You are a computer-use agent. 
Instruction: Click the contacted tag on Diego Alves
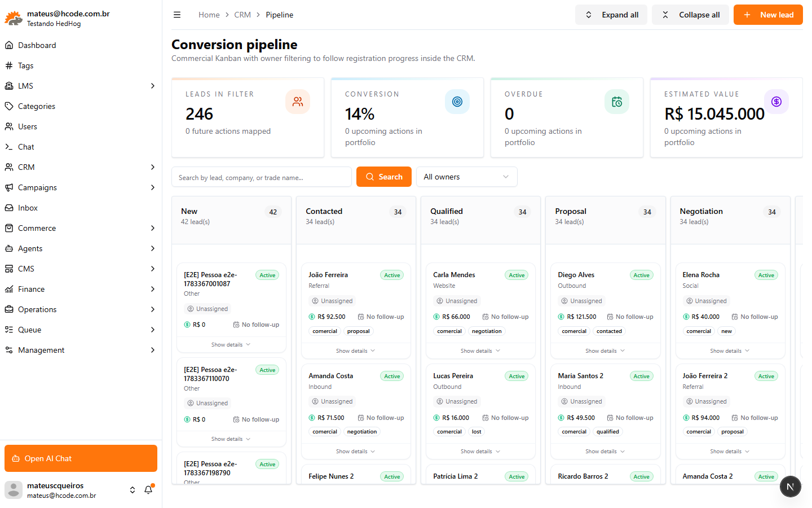(x=609, y=331)
